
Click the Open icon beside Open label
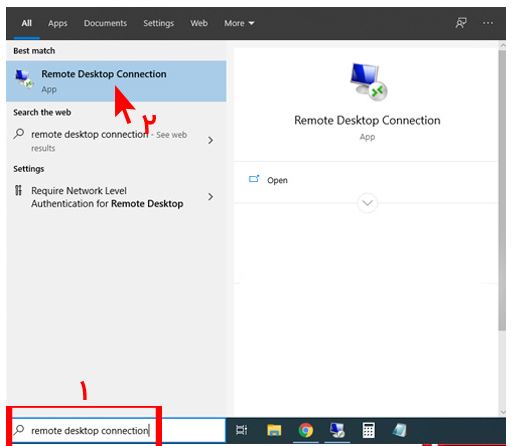click(254, 179)
